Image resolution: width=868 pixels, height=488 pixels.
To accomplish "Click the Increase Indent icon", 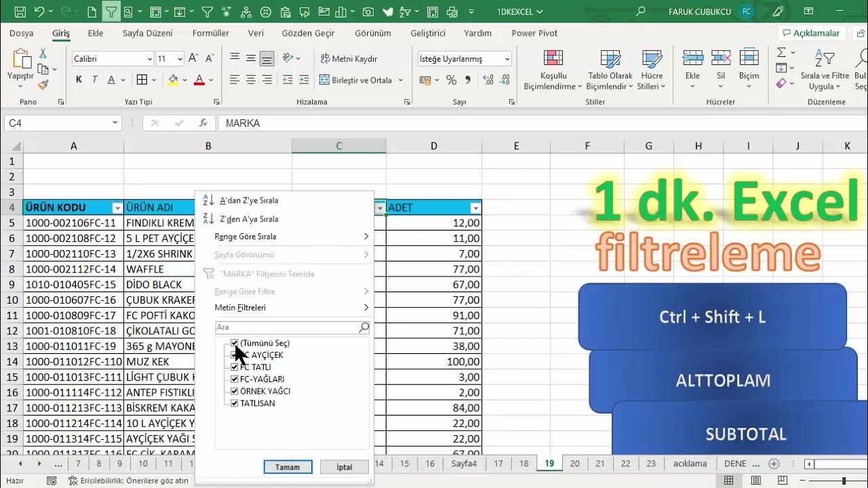I will [304, 80].
